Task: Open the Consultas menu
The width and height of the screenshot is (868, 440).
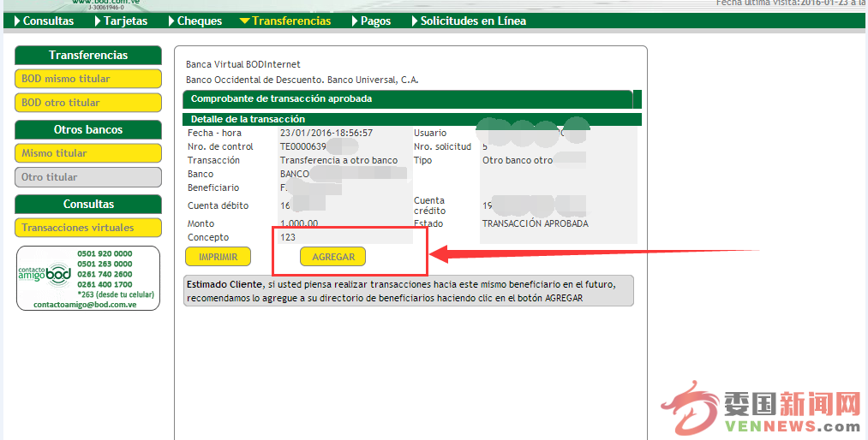Action: tap(48, 21)
